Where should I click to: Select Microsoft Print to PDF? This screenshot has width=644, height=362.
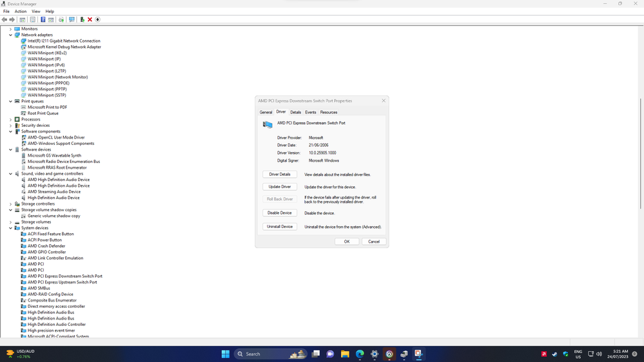coord(47,108)
